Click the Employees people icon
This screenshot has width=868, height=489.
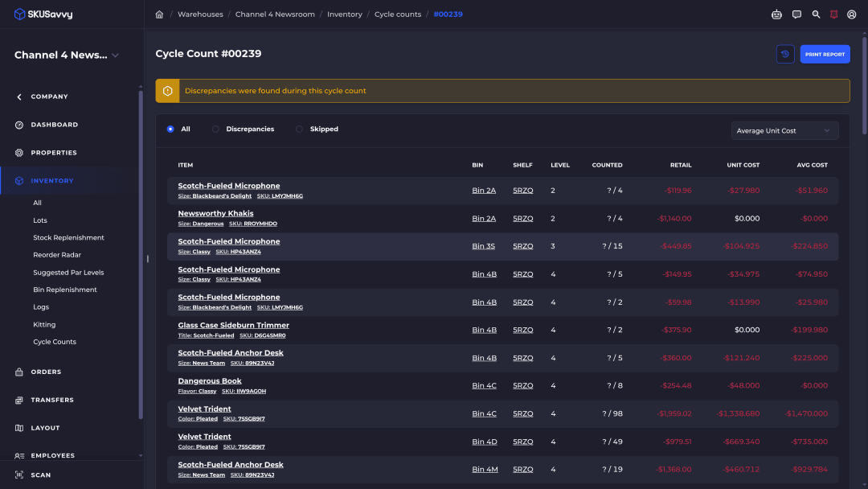(19, 456)
